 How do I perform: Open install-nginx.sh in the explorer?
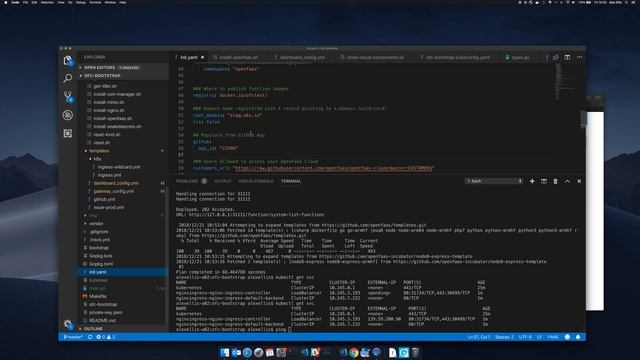109,110
